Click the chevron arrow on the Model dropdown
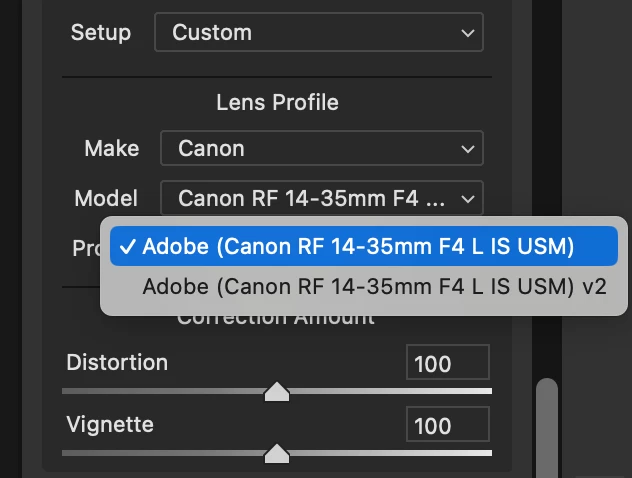The image size is (632, 478). (467, 198)
